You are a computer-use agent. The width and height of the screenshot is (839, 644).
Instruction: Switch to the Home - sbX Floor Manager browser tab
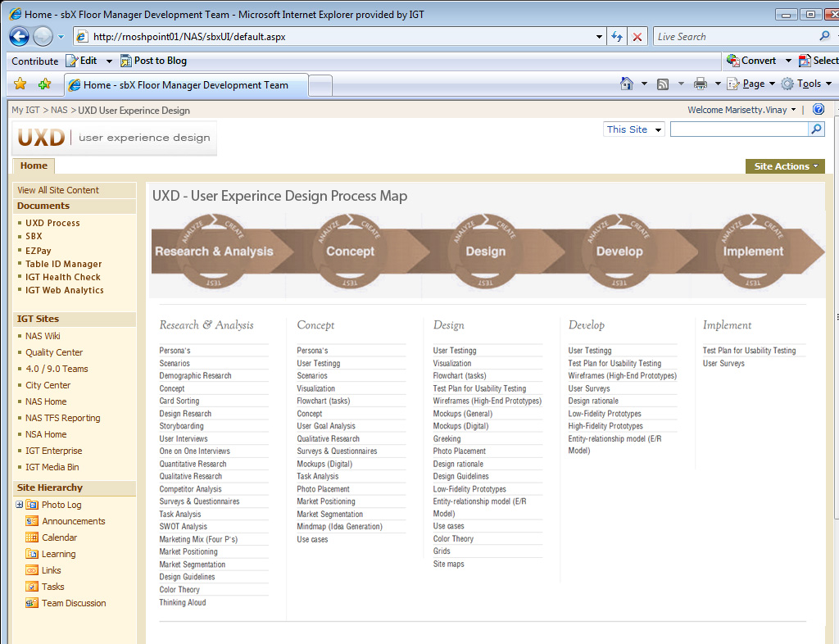click(186, 85)
